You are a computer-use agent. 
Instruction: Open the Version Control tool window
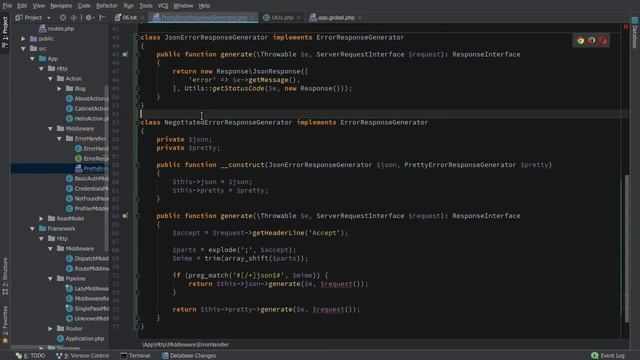point(82,356)
